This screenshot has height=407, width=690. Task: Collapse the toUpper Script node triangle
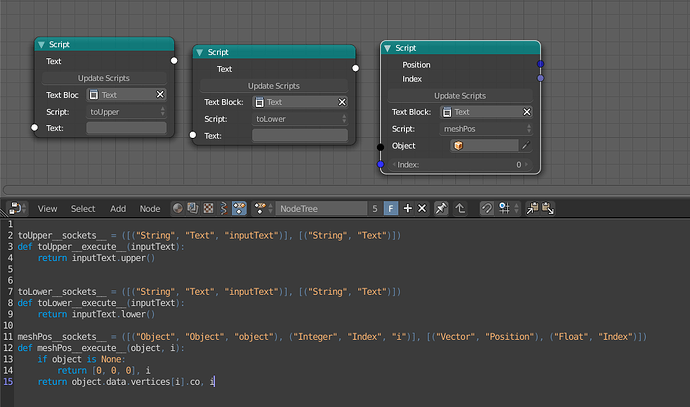(41, 44)
